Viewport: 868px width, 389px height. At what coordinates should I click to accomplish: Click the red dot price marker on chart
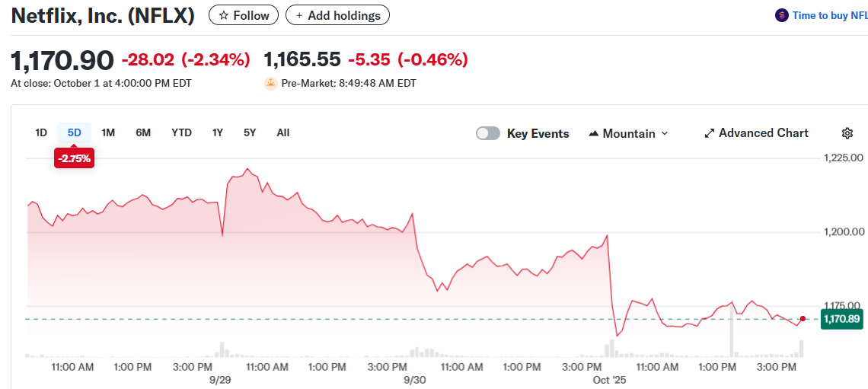click(x=803, y=319)
